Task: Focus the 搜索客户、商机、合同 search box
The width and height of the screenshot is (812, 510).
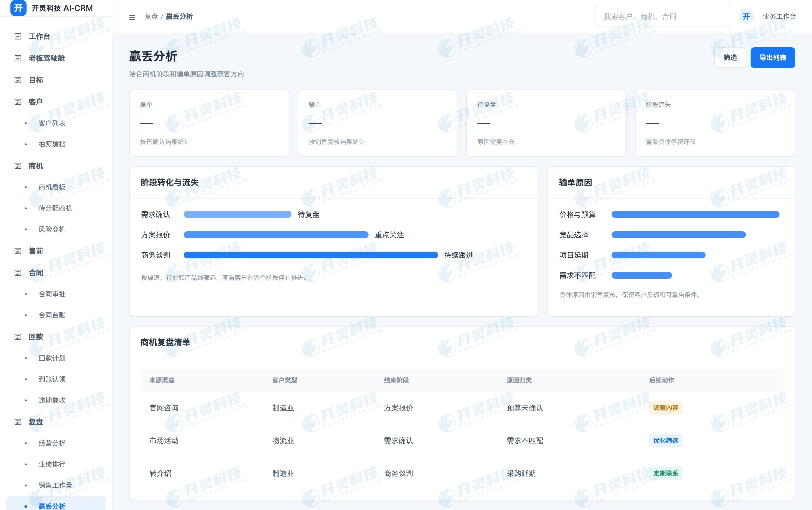Action: 662,16
